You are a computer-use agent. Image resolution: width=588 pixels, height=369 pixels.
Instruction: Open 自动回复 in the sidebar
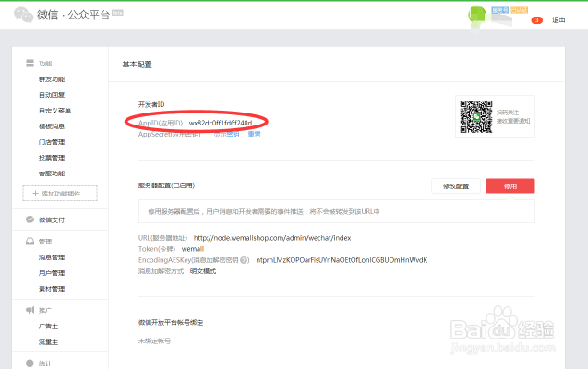tap(52, 95)
